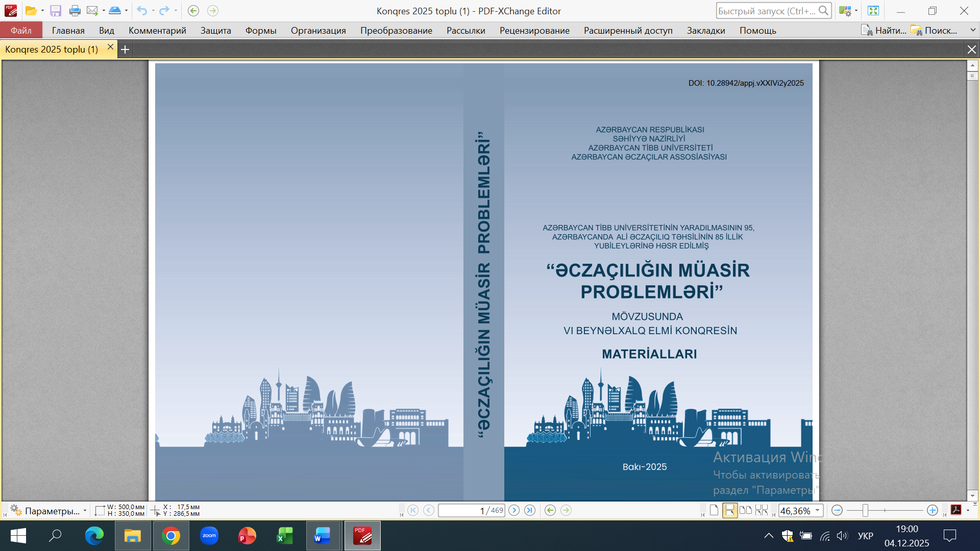Open the 46,36% zoom level dropdown
Image resolution: width=980 pixels, height=551 pixels.
click(817, 511)
